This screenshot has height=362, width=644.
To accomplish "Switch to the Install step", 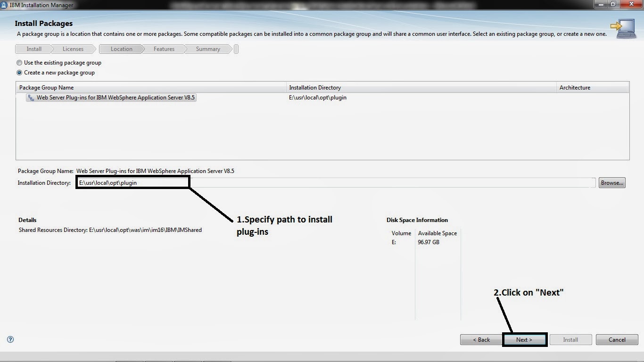I will (x=33, y=49).
